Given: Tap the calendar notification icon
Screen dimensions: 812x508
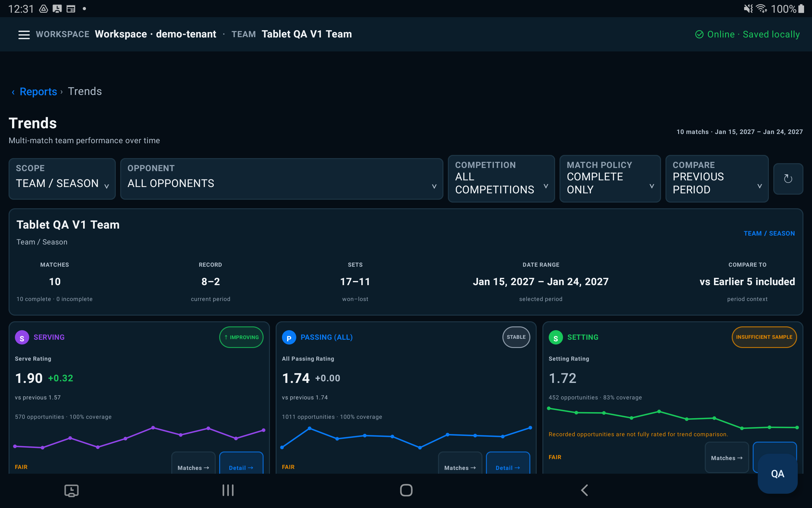Looking at the screenshot, I should click(71, 9).
